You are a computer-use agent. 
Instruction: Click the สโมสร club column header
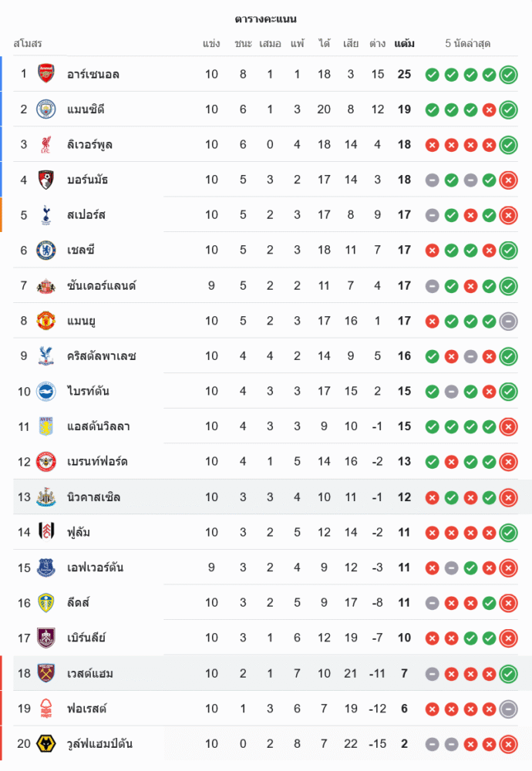tap(28, 44)
